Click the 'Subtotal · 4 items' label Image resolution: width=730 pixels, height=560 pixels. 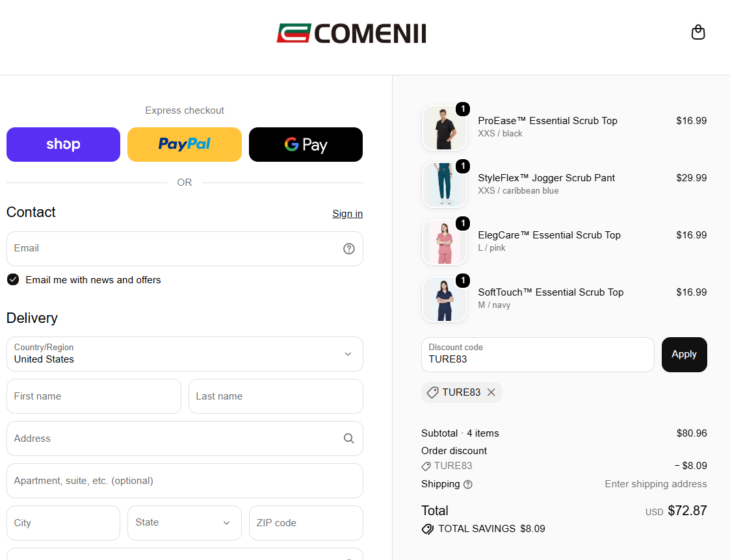click(460, 433)
